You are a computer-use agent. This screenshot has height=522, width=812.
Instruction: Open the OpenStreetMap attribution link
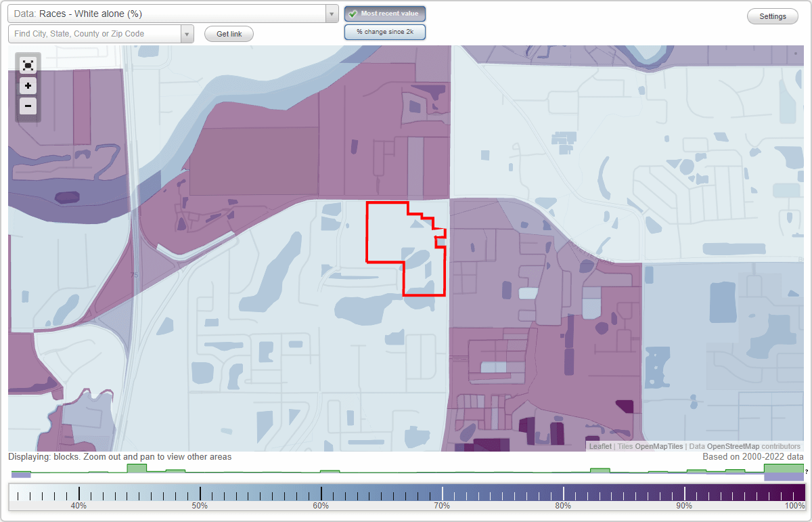click(x=733, y=446)
